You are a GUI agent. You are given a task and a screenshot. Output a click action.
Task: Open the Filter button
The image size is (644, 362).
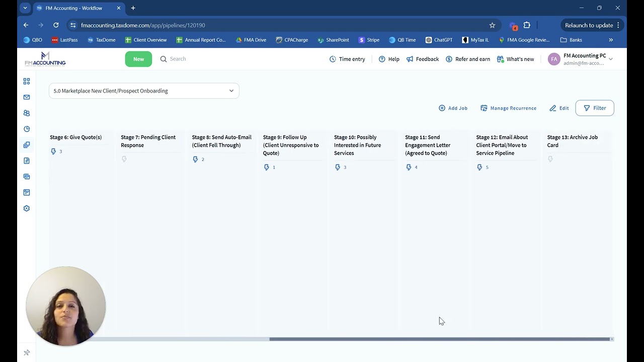coord(595,108)
